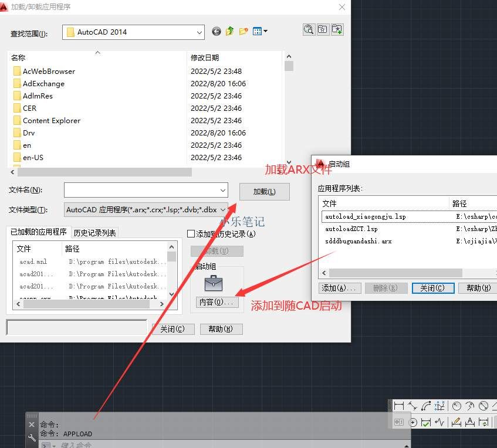Add current folder to Favorites
The height and width of the screenshot is (448, 497).
click(x=337, y=29)
